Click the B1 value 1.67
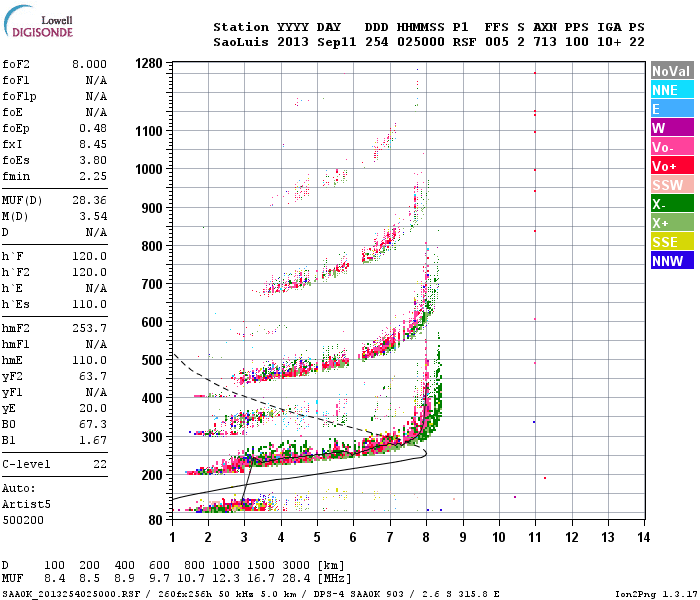This screenshot has width=700, height=600. tap(93, 440)
